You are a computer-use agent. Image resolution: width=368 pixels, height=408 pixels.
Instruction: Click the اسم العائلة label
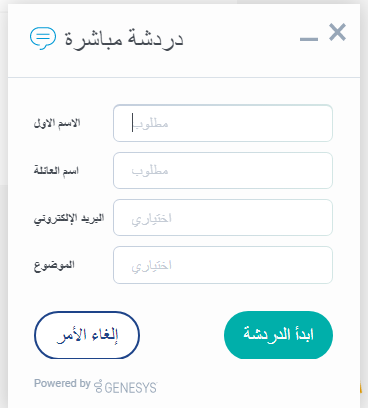tap(56, 171)
